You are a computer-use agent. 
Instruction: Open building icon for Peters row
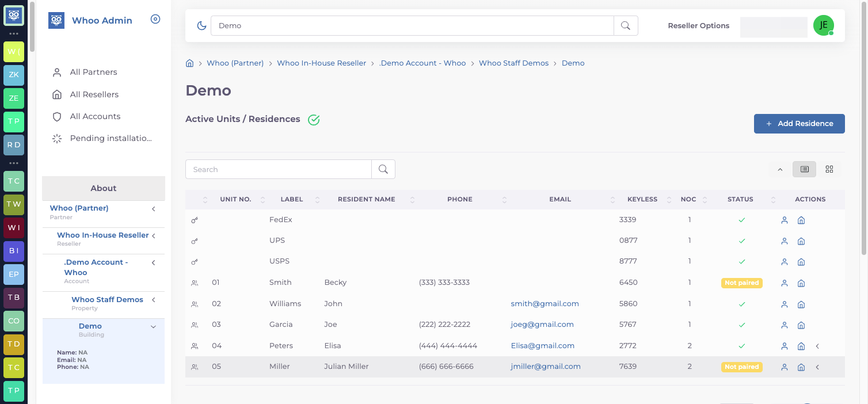(801, 346)
